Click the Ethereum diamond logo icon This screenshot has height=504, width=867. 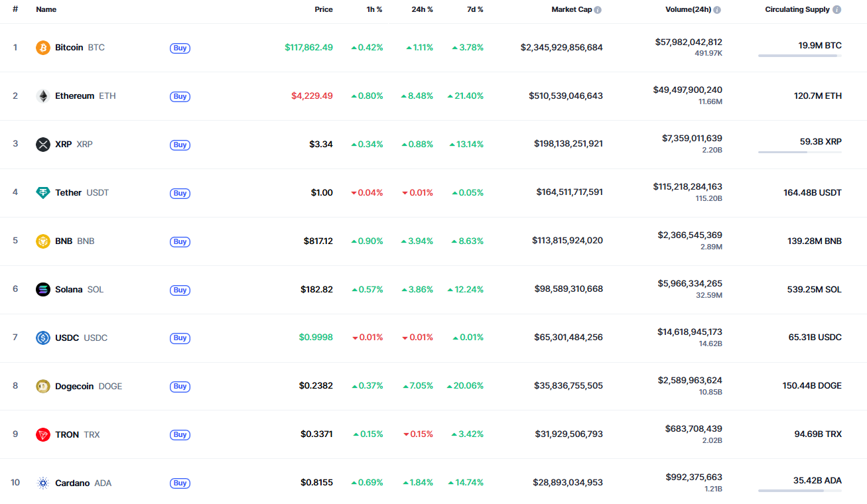click(43, 96)
